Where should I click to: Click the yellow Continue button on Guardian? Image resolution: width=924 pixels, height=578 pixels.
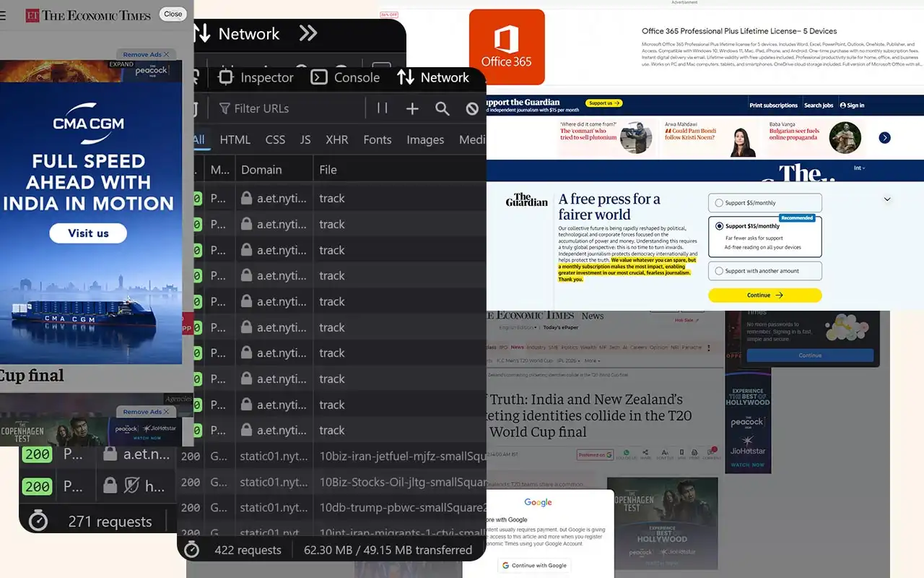click(x=764, y=295)
